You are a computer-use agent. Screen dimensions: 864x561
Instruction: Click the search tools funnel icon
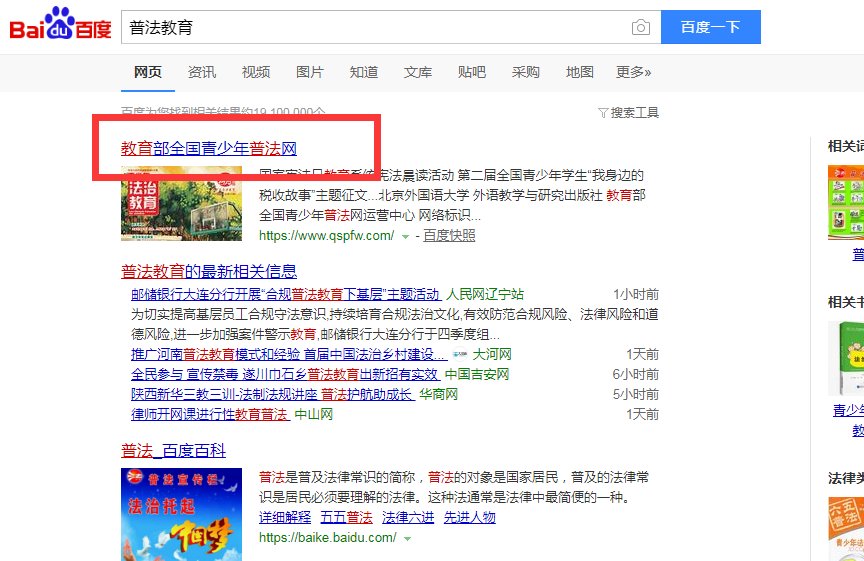pyautogui.click(x=603, y=113)
